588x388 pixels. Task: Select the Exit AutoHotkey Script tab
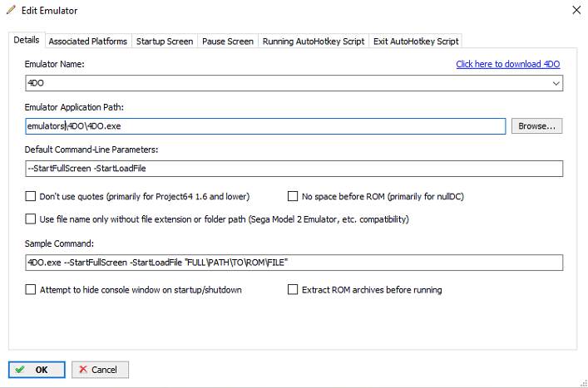point(416,42)
